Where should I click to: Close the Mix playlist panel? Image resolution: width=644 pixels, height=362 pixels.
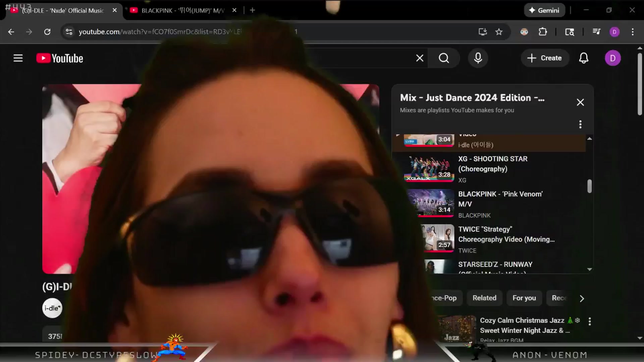pos(580,102)
